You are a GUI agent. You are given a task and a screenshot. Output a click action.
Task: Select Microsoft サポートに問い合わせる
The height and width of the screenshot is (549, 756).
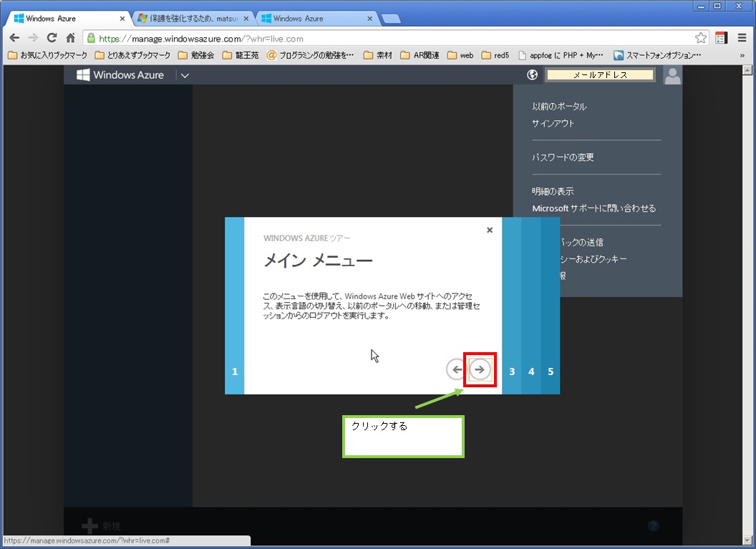(594, 208)
